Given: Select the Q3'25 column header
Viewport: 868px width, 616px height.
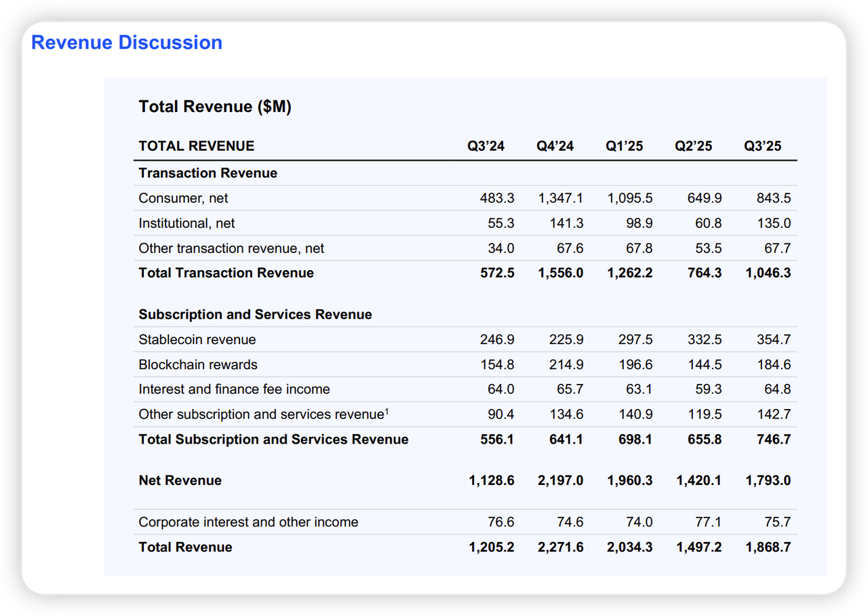Looking at the screenshot, I should (x=762, y=146).
